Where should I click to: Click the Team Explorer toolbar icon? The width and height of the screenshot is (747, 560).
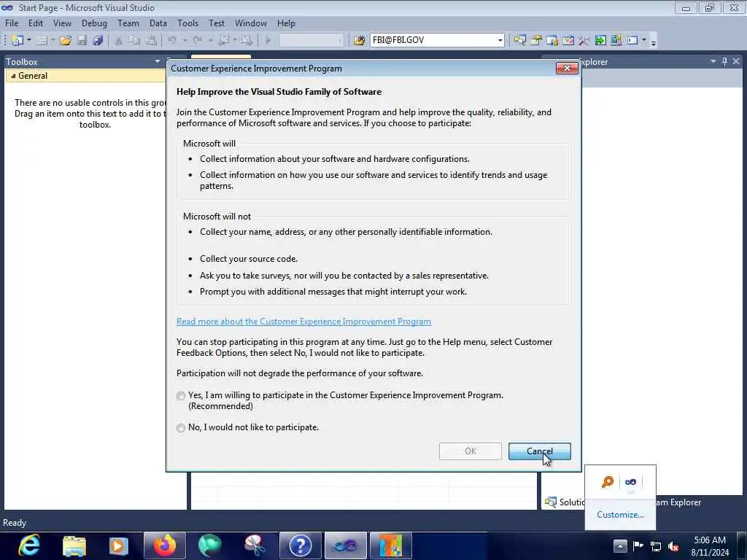[552, 41]
